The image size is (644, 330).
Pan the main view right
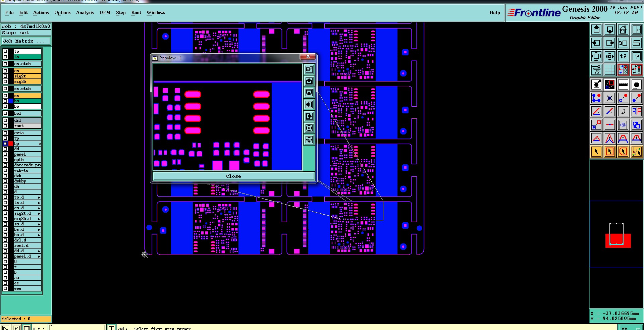[x=610, y=43]
